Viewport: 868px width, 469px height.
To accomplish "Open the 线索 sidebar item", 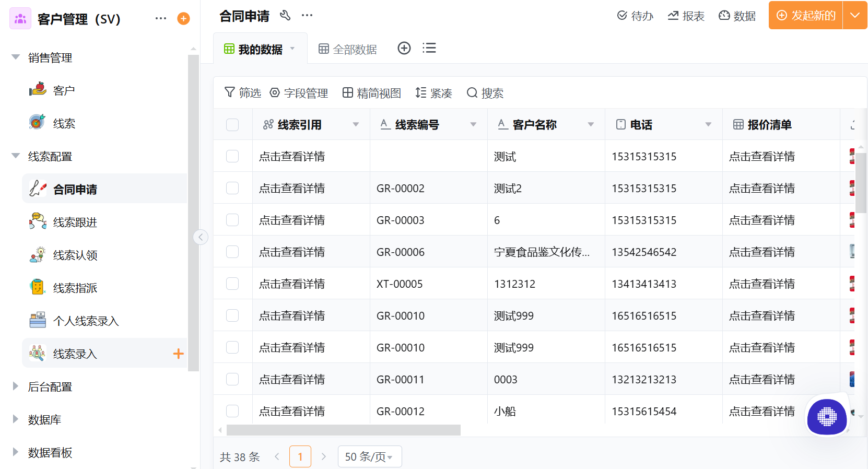I will point(104,123).
